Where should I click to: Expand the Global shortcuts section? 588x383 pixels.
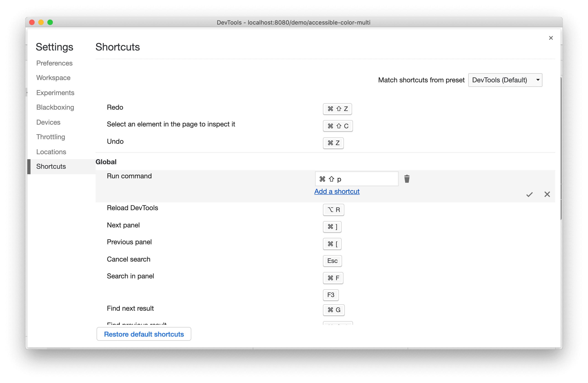pos(106,161)
